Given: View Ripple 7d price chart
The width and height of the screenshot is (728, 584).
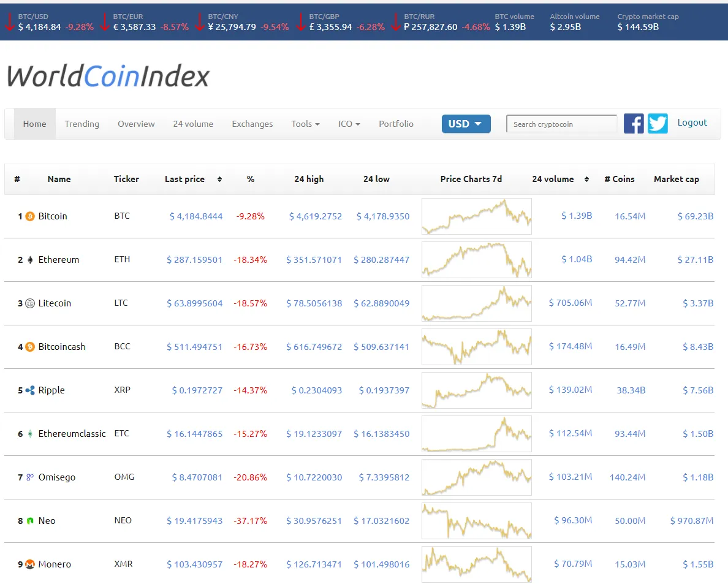Looking at the screenshot, I should 476,390.
